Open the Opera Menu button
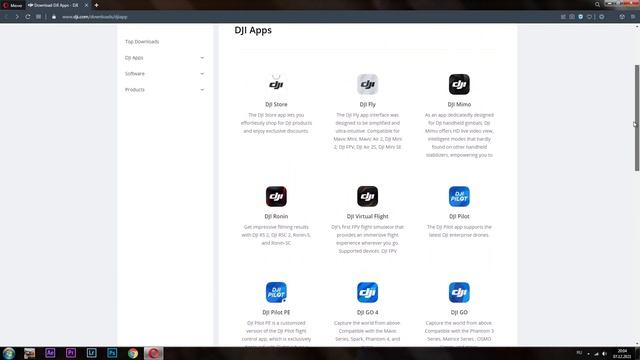This screenshot has width=640, height=360. coord(13,5)
